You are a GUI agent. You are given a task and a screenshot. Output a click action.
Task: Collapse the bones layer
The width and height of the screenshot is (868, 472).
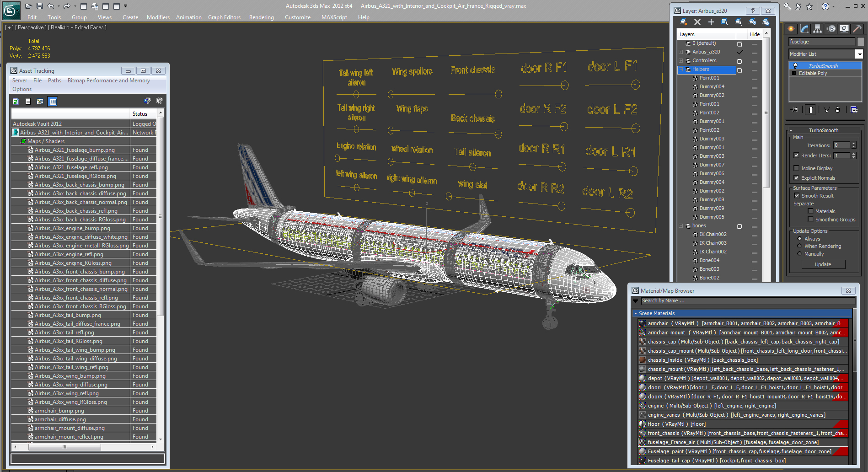click(x=681, y=226)
